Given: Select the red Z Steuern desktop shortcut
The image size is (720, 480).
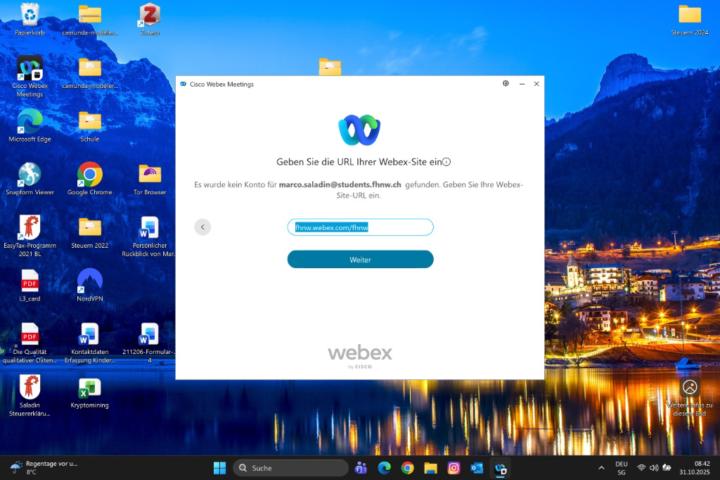Looking at the screenshot, I should 150,19.
